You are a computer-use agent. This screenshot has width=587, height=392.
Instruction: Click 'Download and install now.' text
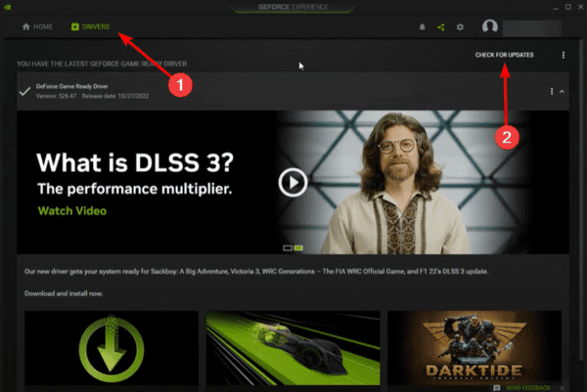pos(64,293)
